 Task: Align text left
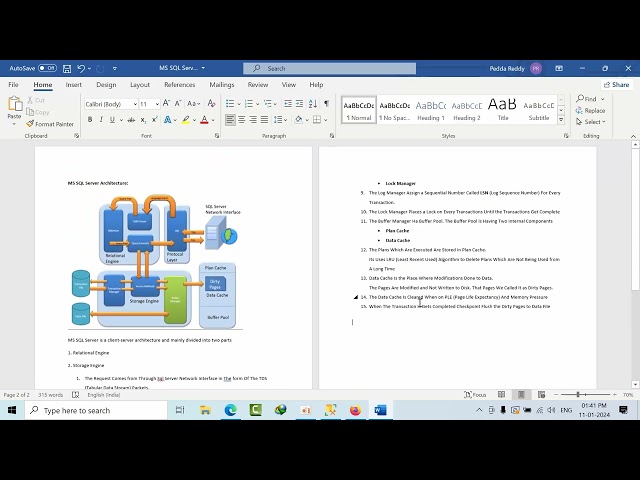230,120
